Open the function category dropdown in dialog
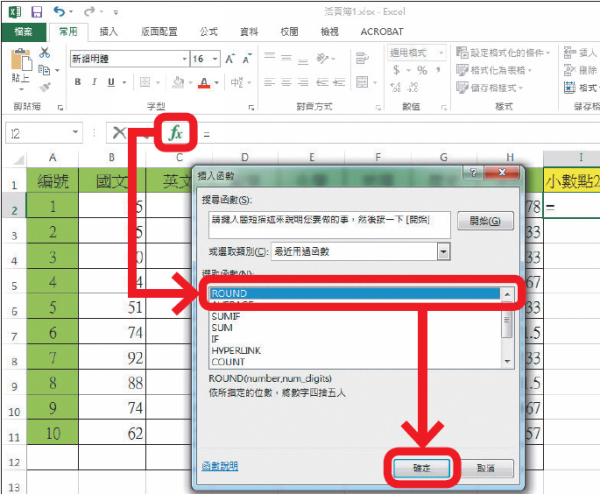This screenshot has width=600, height=494. (x=443, y=252)
